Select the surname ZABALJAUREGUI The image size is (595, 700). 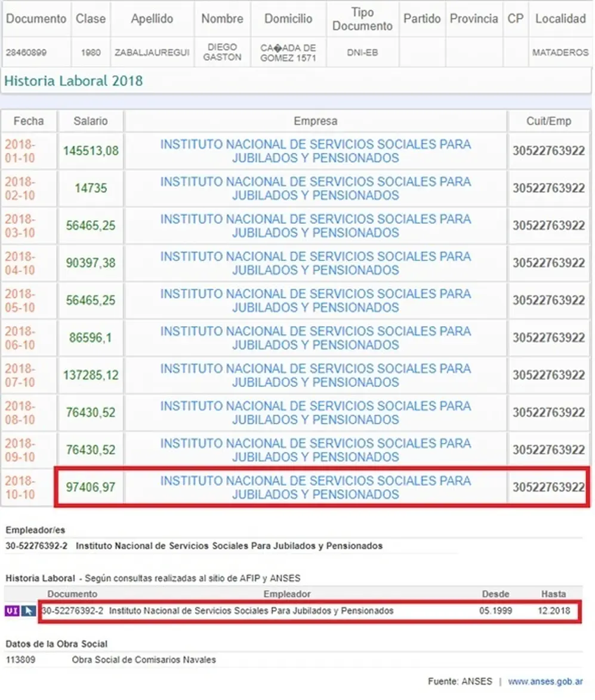[152, 53]
